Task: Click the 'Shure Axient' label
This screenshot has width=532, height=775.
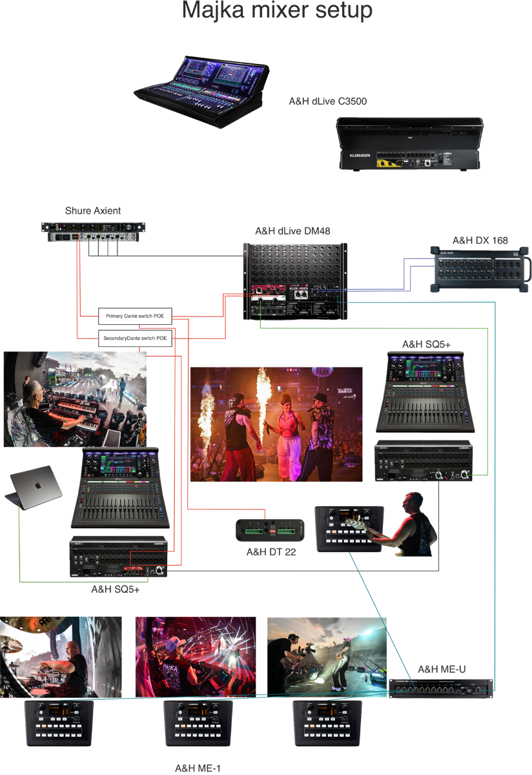Action: (x=93, y=211)
